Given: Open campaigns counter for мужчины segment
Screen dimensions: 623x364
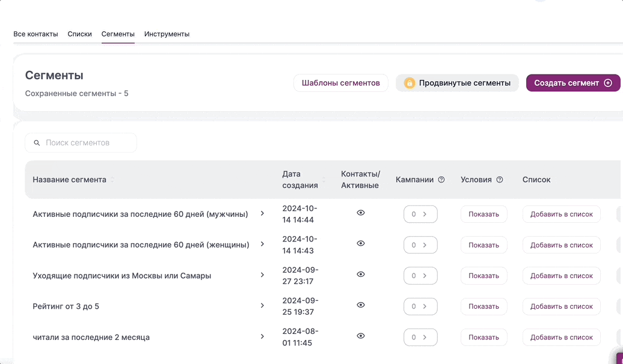Looking at the screenshot, I should (420, 214).
